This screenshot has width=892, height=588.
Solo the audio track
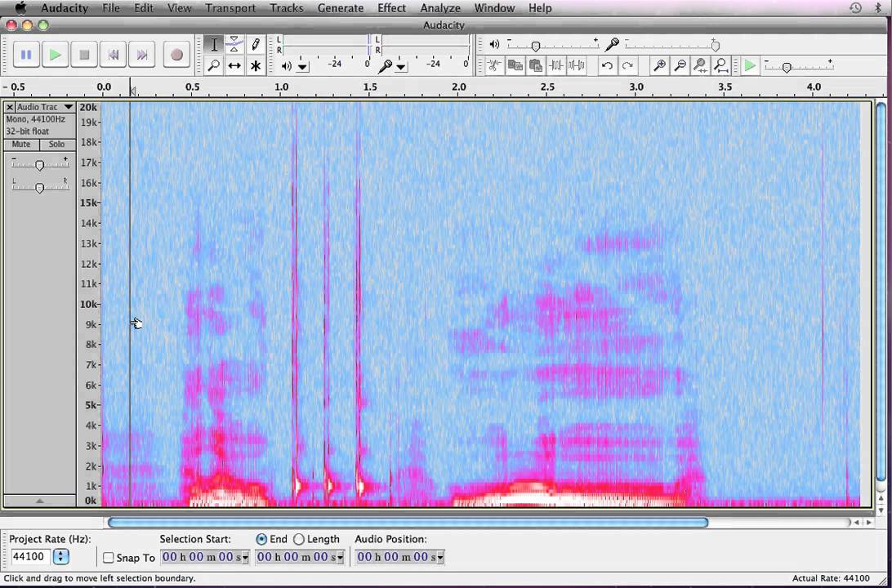click(57, 145)
